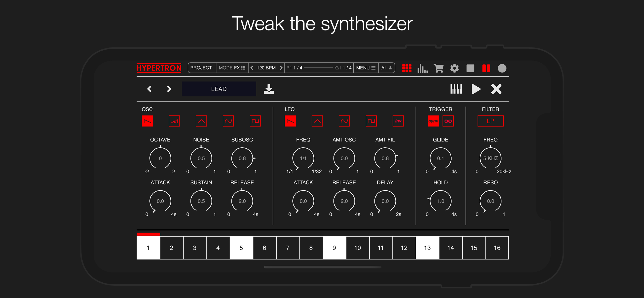Toggle sequencer step 5
This screenshot has width=644, height=298.
(241, 248)
